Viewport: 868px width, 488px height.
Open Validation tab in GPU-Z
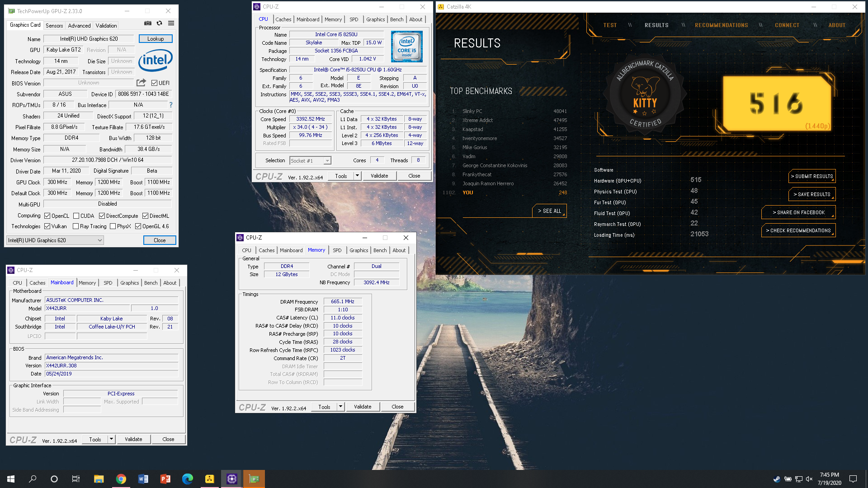[x=106, y=26]
